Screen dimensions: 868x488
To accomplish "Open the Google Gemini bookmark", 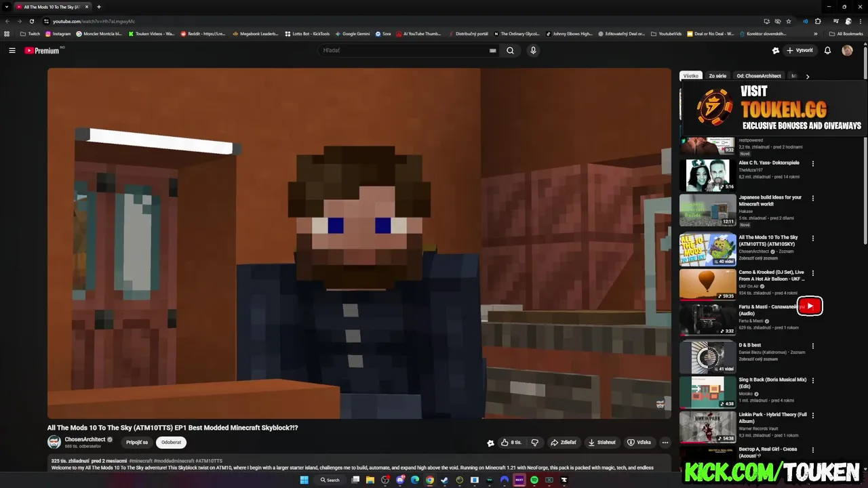I will (x=353, y=33).
